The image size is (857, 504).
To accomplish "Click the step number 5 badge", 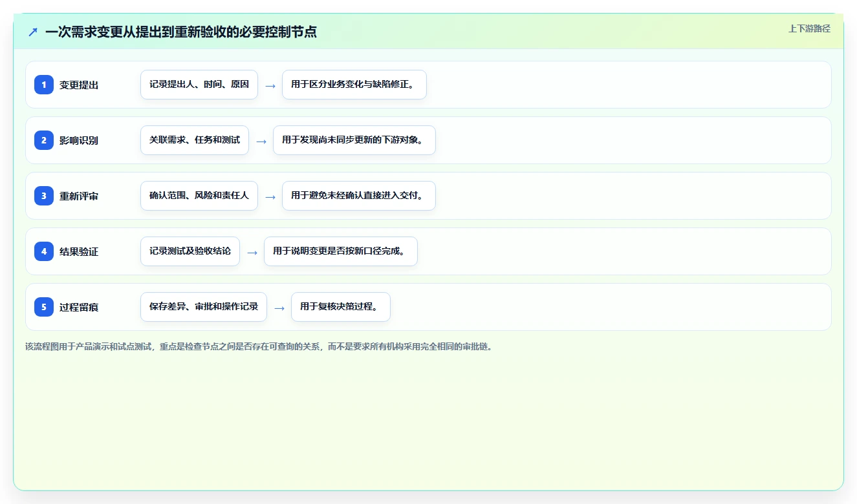I will 44,307.
